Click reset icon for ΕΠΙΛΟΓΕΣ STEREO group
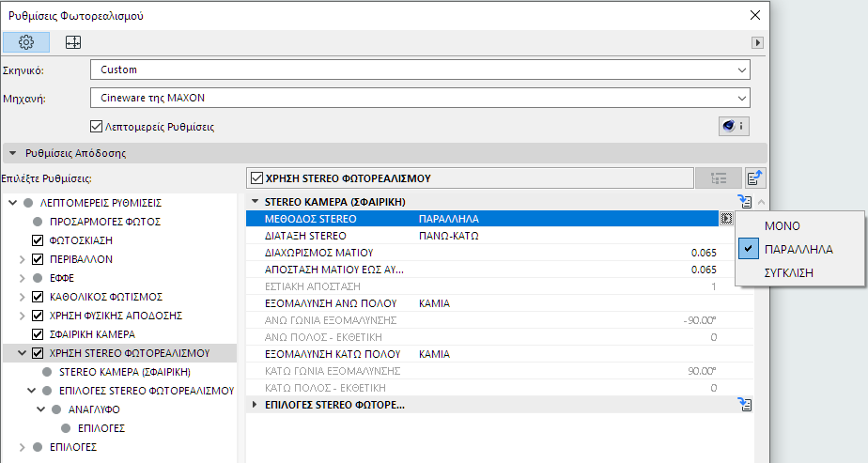 745,405
